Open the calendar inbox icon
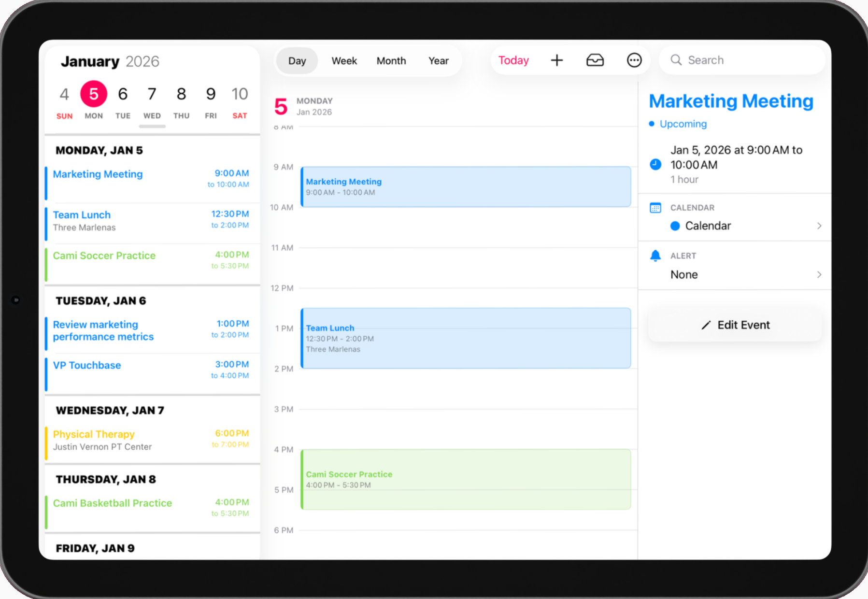868x599 pixels. pyautogui.click(x=595, y=60)
